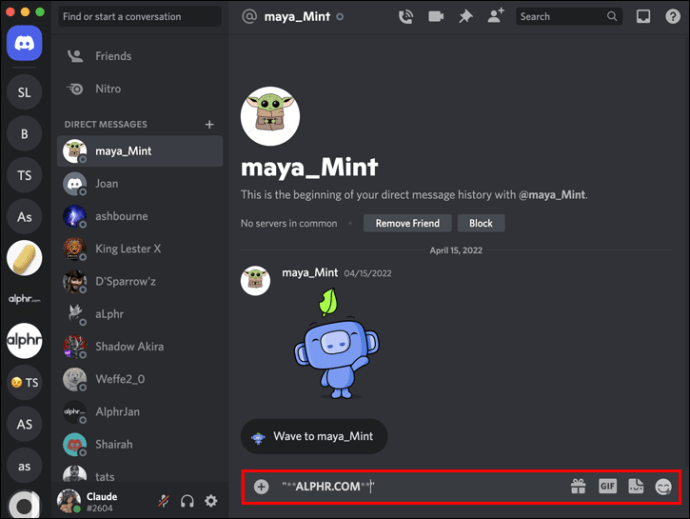This screenshot has width=690, height=519.
Task: Open the sticker picker
Action: point(636,486)
